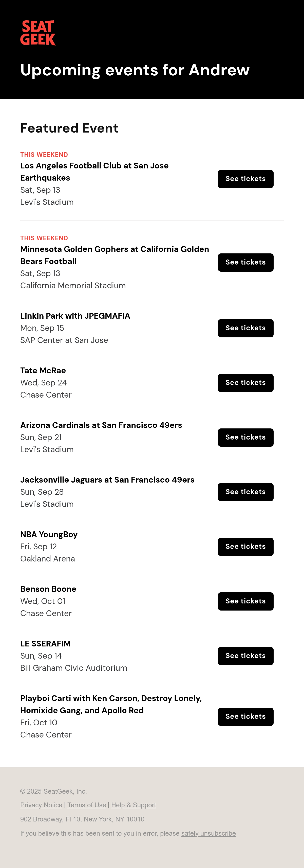Viewport: 304px width, 868px height.
Task: Click the safely unsubscribe link
Action: coord(208,833)
